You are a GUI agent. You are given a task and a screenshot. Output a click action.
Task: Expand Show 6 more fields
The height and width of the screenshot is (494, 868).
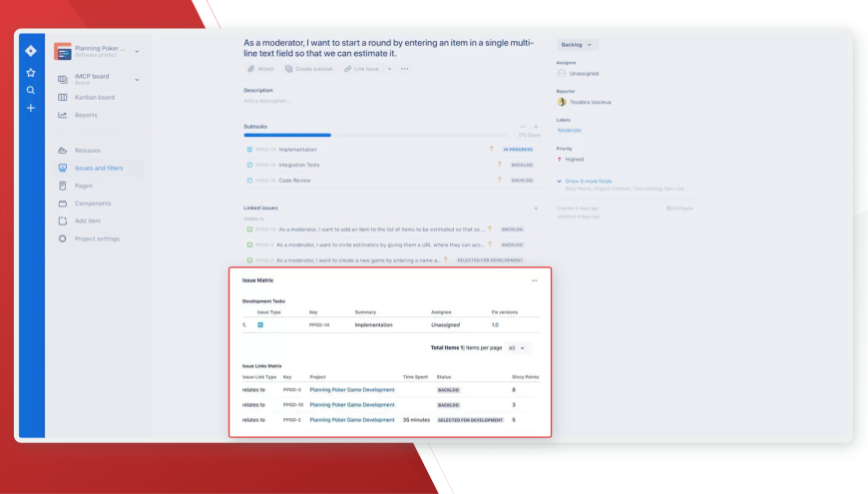tap(588, 181)
